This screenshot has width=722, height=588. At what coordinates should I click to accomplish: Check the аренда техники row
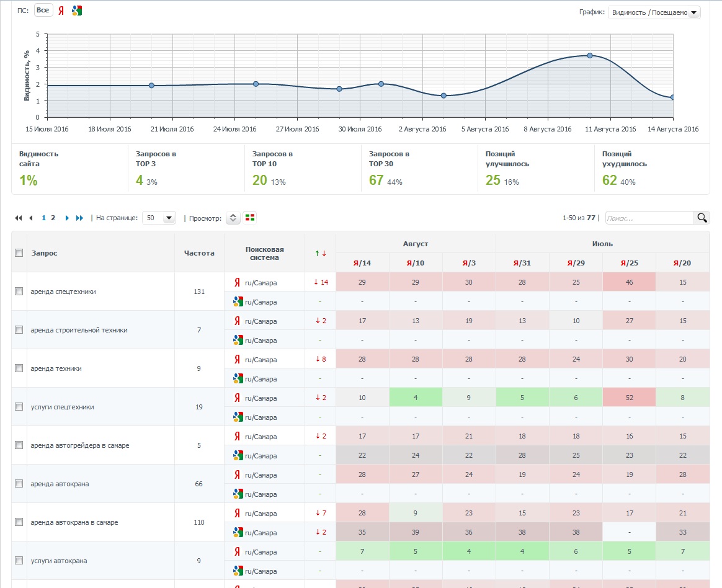point(19,368)
